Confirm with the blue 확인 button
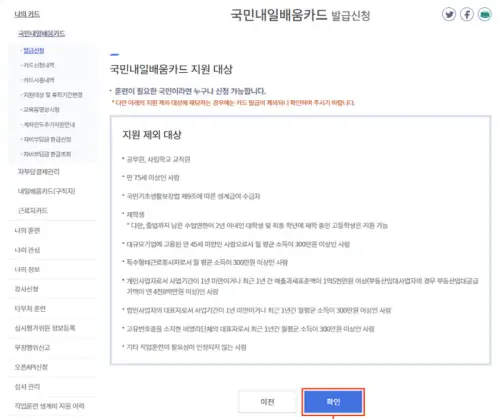500x419 pixels. 333,402
